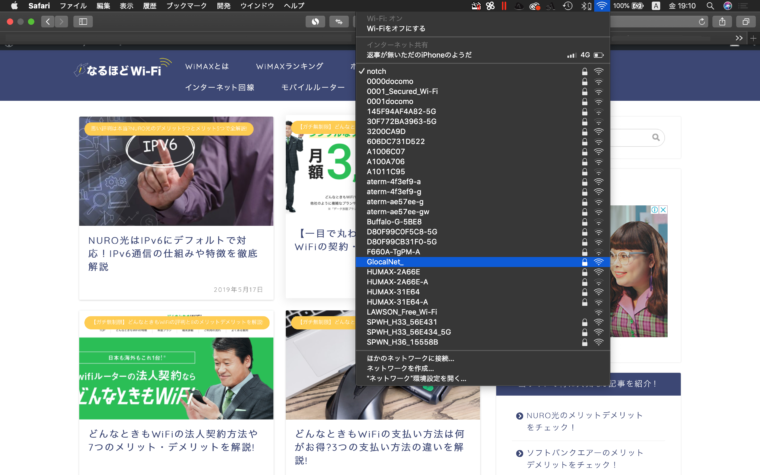The height and width of the screenshot is (475, 760).
Task: Open the Safari app menu
Action: tap(39, 6)
